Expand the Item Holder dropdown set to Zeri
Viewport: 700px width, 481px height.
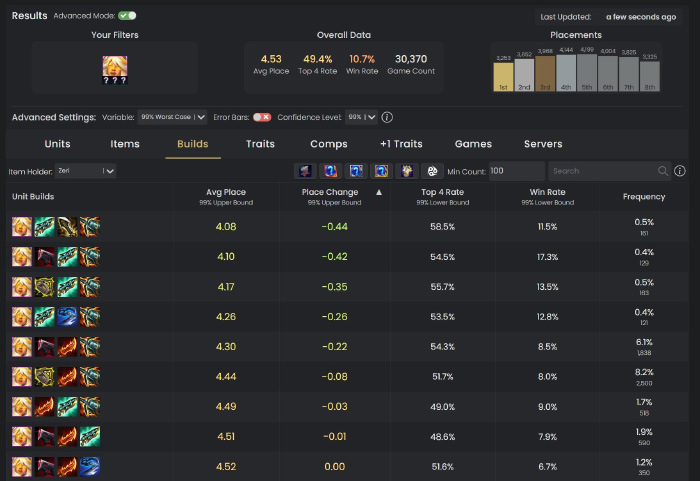pos(85,171)
